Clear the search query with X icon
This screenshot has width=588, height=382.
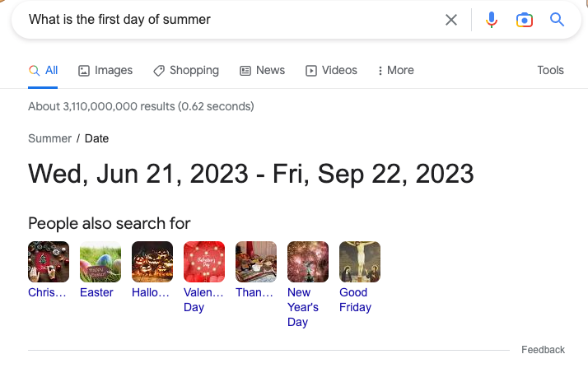(451, 20)
